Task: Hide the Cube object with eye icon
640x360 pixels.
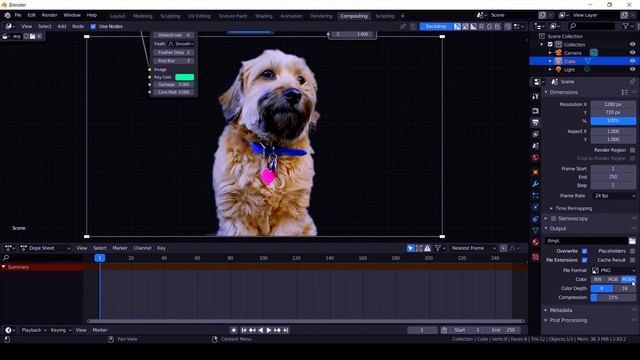Action: (x=632, y=61)
